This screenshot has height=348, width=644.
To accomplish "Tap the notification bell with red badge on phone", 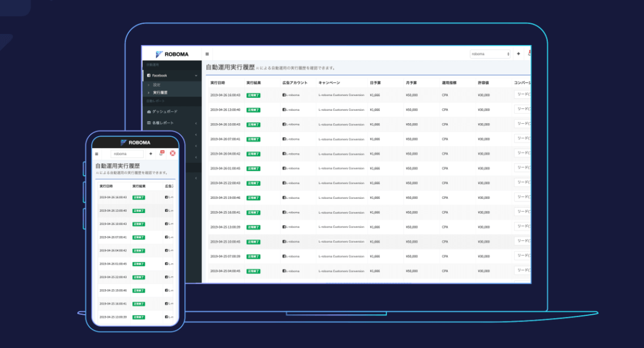I will (162, 153).
